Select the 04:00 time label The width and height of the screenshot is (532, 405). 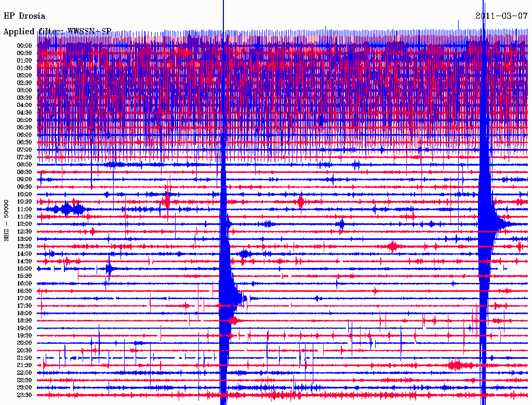[x=24, y=105]
